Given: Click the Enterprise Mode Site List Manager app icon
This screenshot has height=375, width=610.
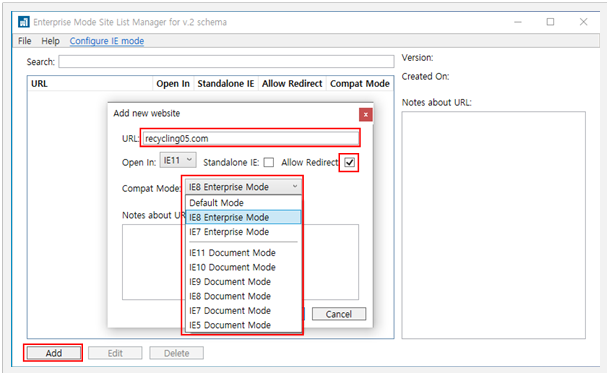Looking at the screenshot, I should coord(24,22).
